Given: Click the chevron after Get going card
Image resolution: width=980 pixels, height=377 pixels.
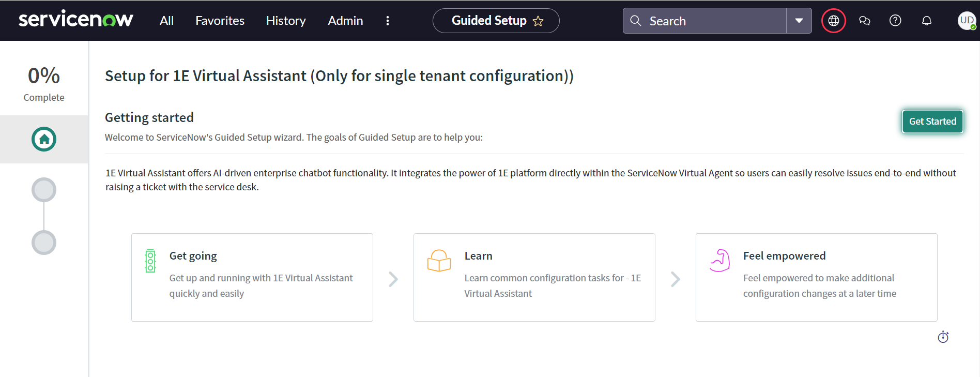Looking at the screenshot, I should [x=393, y=279].
